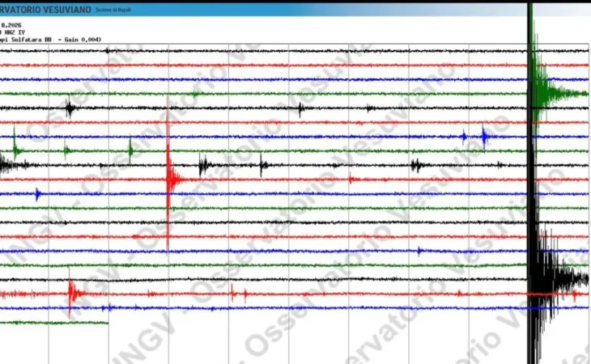Viewport: 591px width, 364px height.
Task: Click the black event right of red spike
Action: 204,165
